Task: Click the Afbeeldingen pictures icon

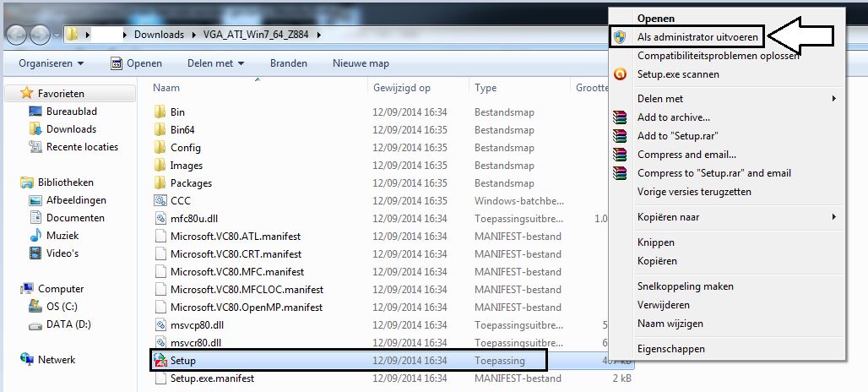Action: point(35,200)
